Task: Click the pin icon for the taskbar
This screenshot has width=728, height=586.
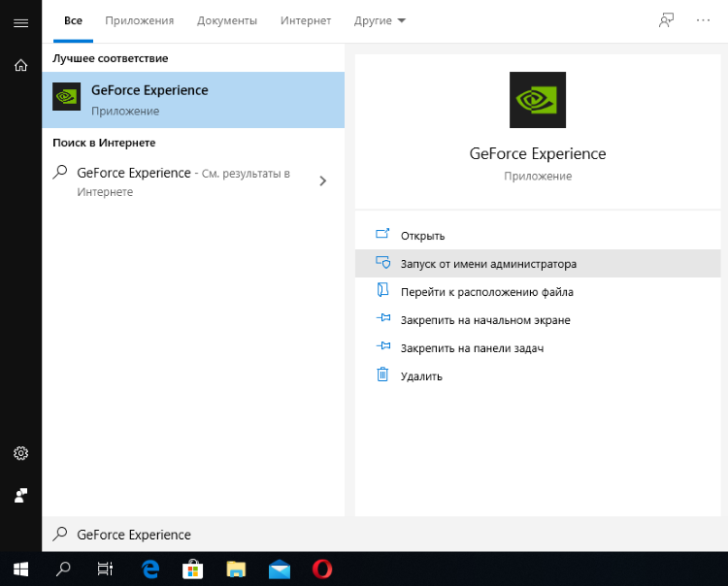Action: 383,345
